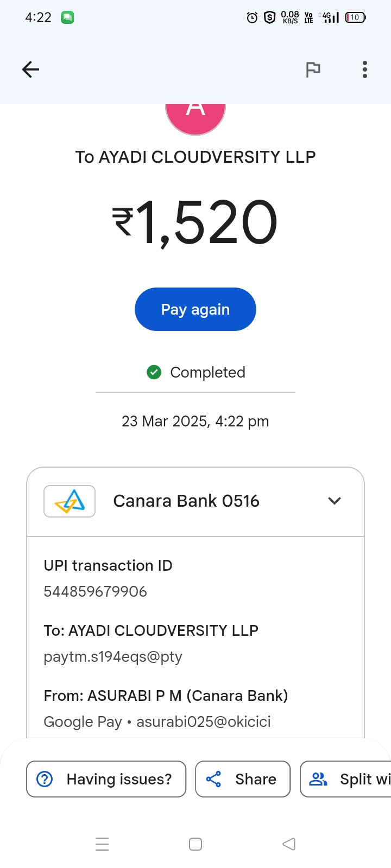Screen dimensions: 391x868
Task: Open the three-dot overflow menu
Action: pyautogui.click(x=365, y=69)
